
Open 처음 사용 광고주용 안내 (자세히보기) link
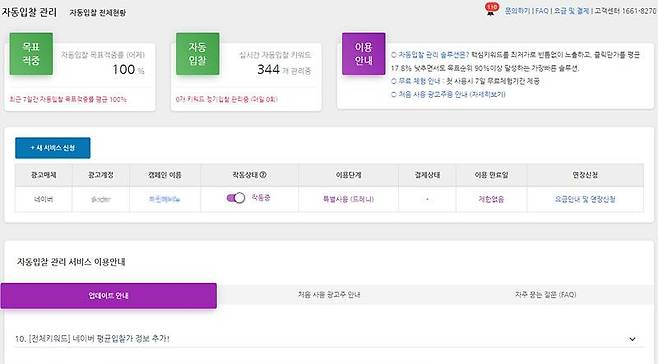(452, 94)
